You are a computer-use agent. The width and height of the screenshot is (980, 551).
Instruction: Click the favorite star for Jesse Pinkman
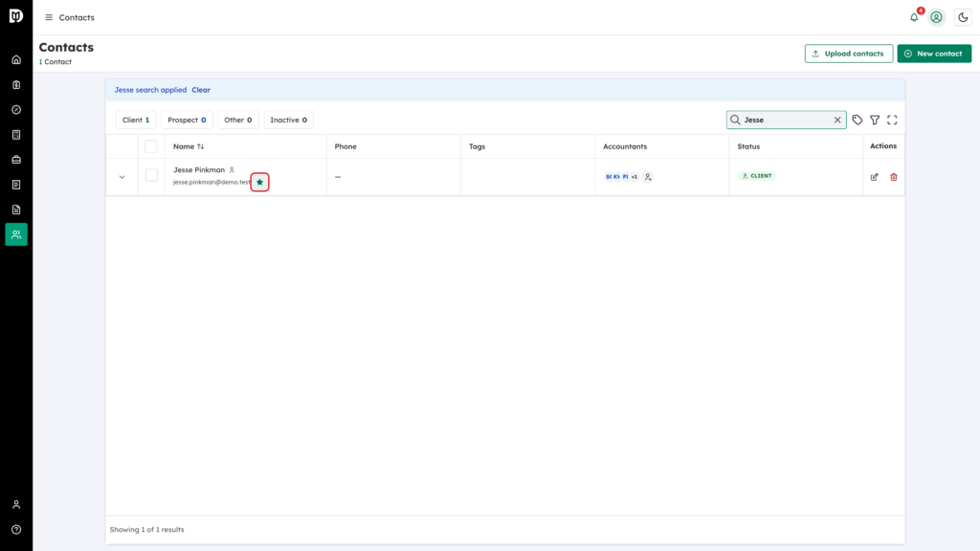point(260,183)
